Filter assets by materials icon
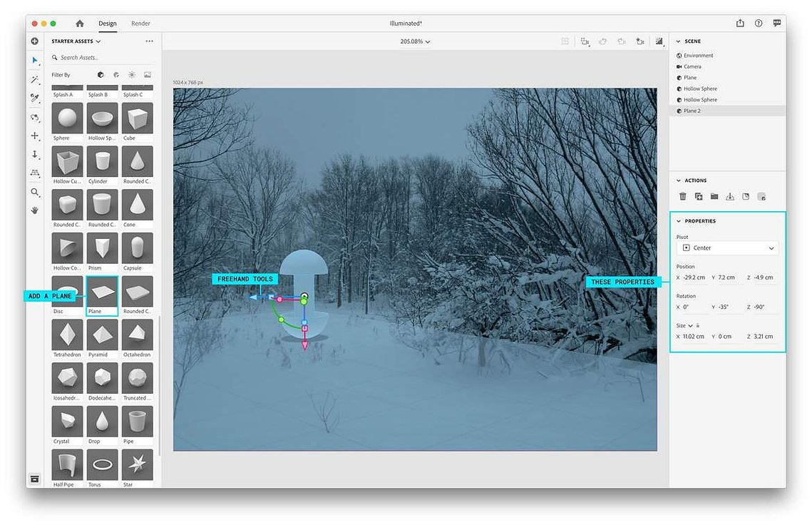Screen dimensions: 812x525 click(116, 75)
